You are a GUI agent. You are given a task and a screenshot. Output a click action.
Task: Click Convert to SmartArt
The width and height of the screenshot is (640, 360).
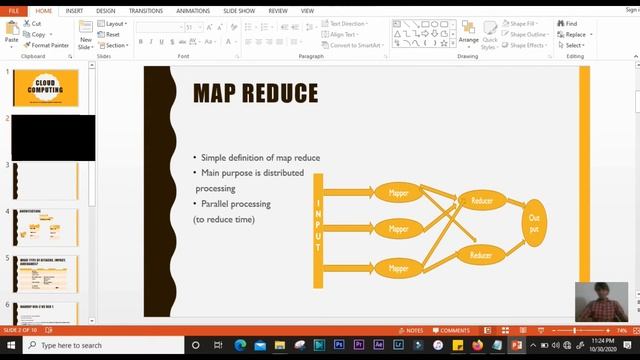tap(353, 45)
